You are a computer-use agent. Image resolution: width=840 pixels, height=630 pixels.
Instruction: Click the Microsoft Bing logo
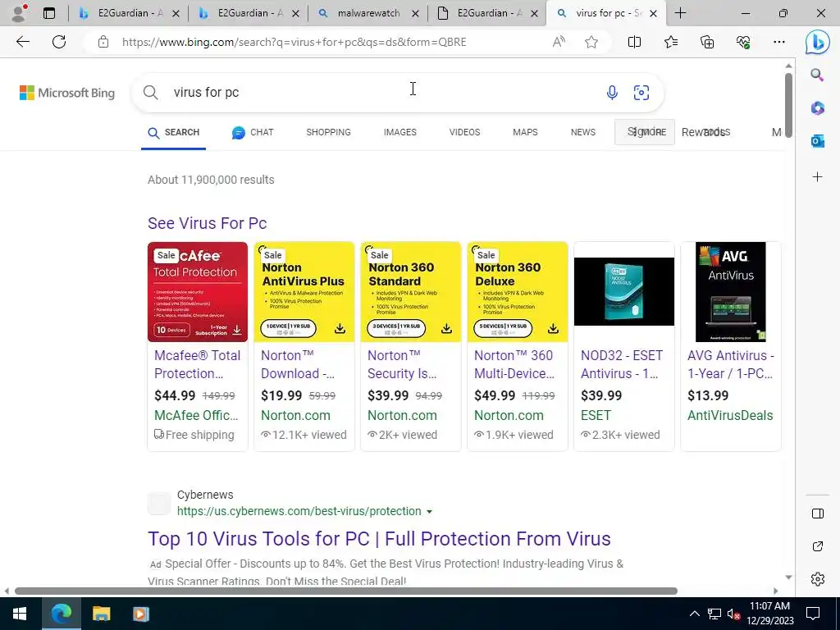click(67, 93)
